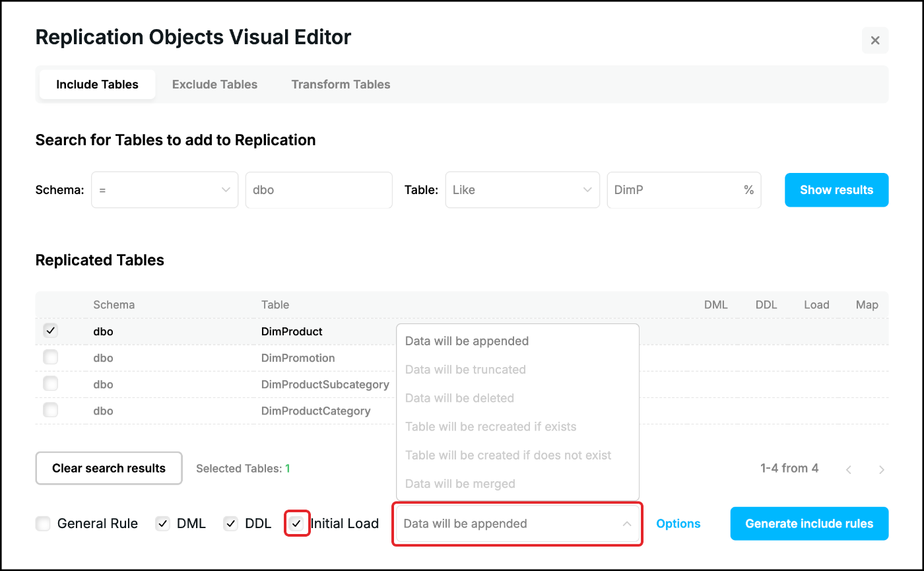924x571 pixels.
Task: Click the Map column header
Action: point(867,305)
